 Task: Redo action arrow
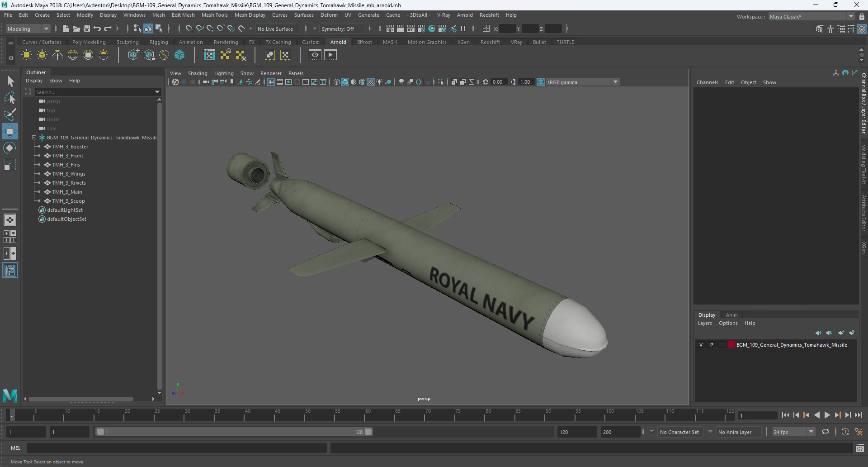pos(108,29)
